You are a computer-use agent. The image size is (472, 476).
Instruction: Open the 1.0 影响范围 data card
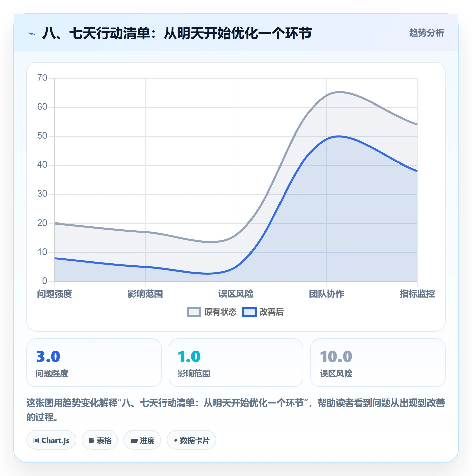click(x=236, y=363)
